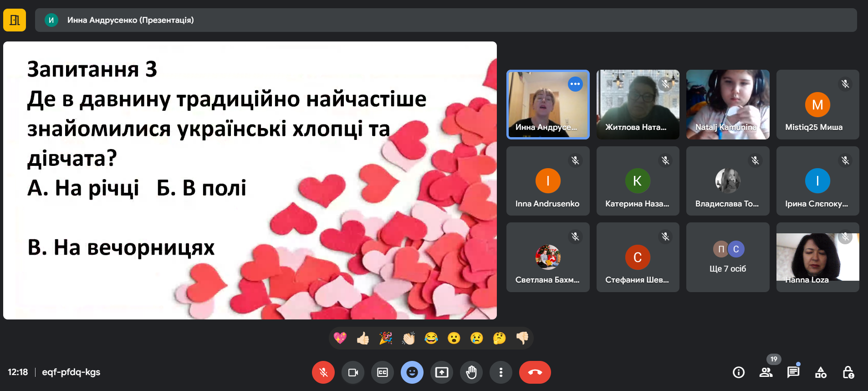Open the chat with everyone panel
Image resolution: width=868 pixels, height=391 pixels.
click(x=793, y=372)
